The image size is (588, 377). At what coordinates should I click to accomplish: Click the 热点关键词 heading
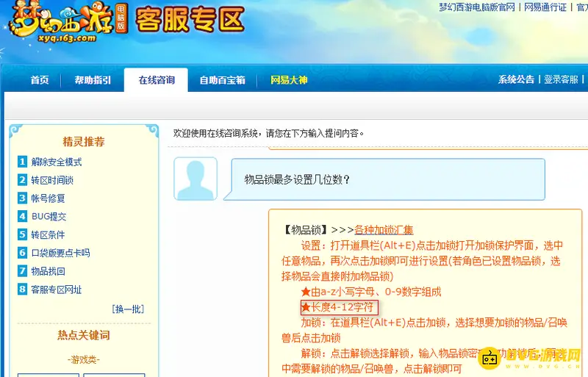click(x=84, y=335)
